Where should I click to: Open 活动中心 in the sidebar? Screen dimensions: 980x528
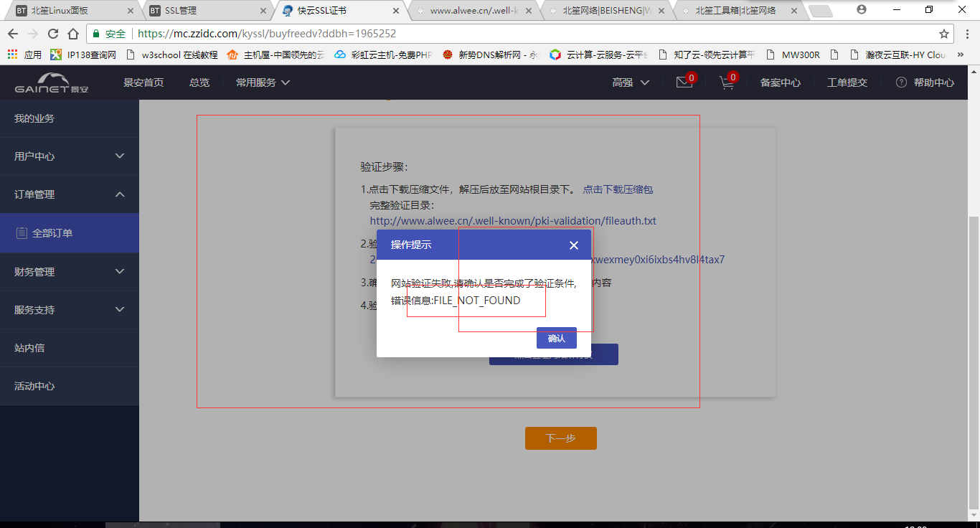click(70, 386)
